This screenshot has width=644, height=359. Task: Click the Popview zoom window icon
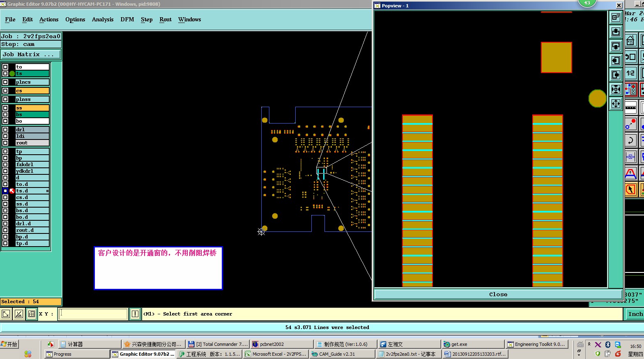click(x=616, y=17)
